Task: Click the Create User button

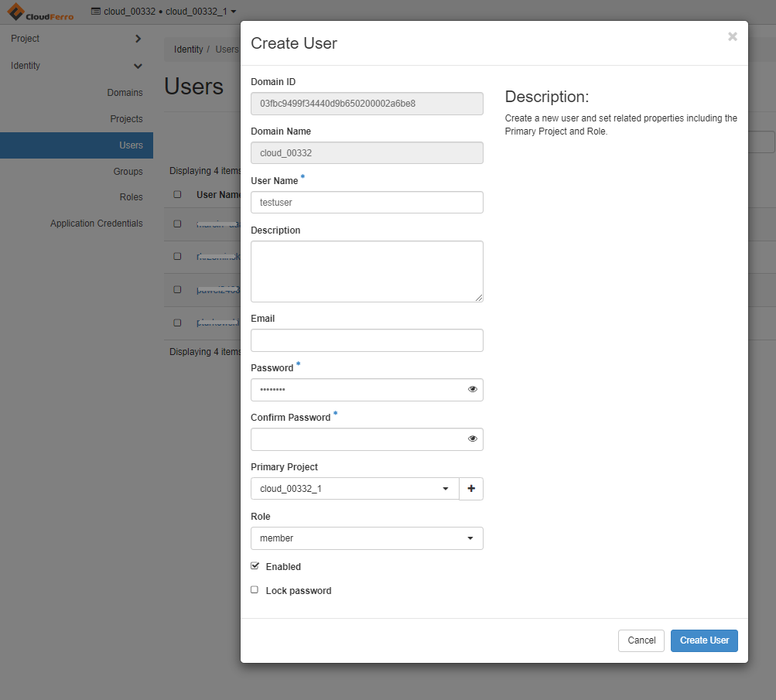Action: coord(703,640)
